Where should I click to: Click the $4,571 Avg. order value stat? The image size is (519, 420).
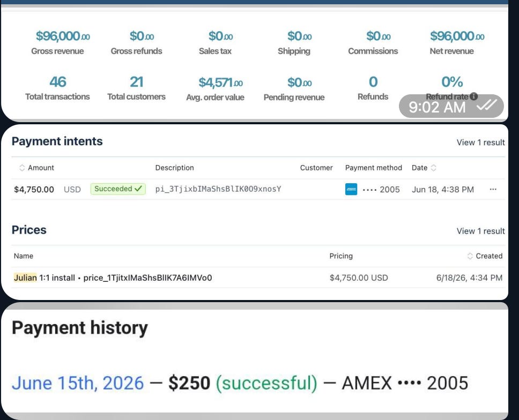click(215, 88)
